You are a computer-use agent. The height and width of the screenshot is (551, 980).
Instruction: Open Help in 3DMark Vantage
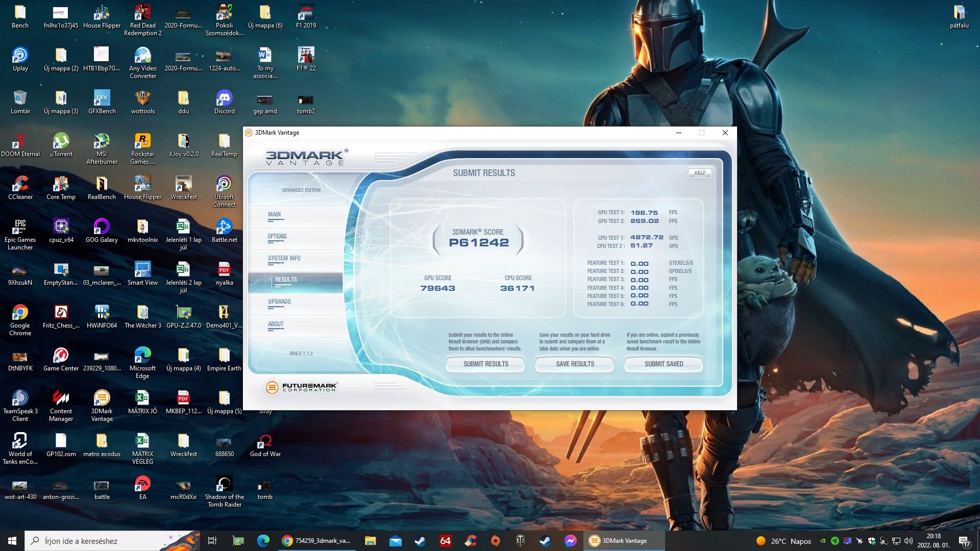(700, 173)
